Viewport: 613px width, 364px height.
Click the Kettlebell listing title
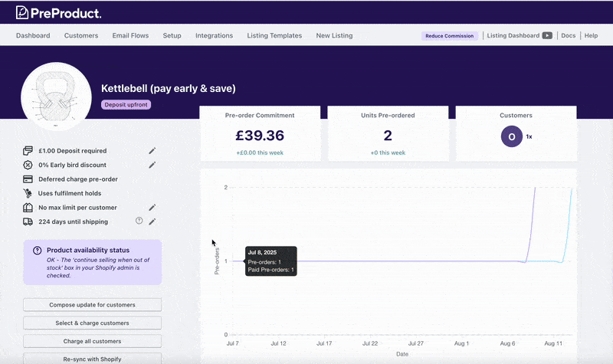(x=169, y=88)
